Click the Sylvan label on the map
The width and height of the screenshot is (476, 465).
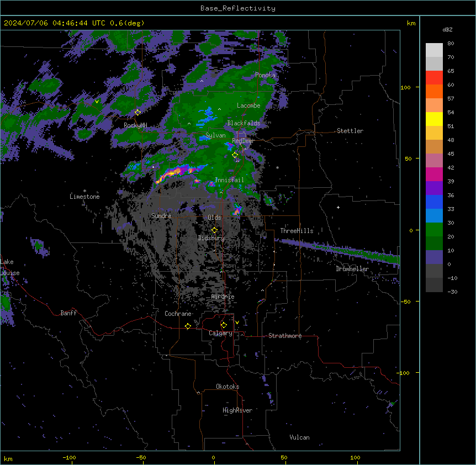click(x=215, y=135)
